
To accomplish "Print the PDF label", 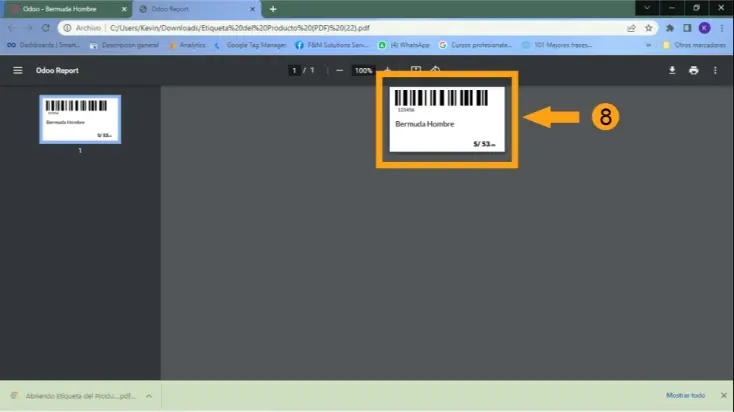I will [x=693, y=71].
